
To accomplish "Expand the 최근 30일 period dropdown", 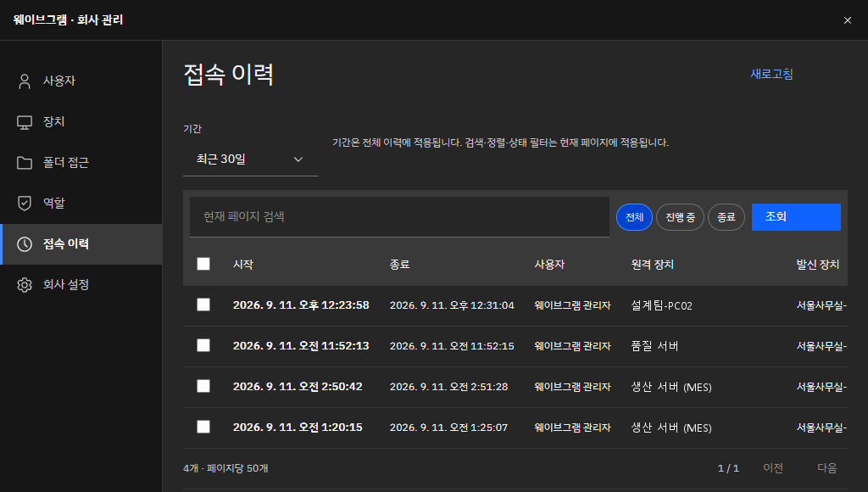I will coord(251,159).
